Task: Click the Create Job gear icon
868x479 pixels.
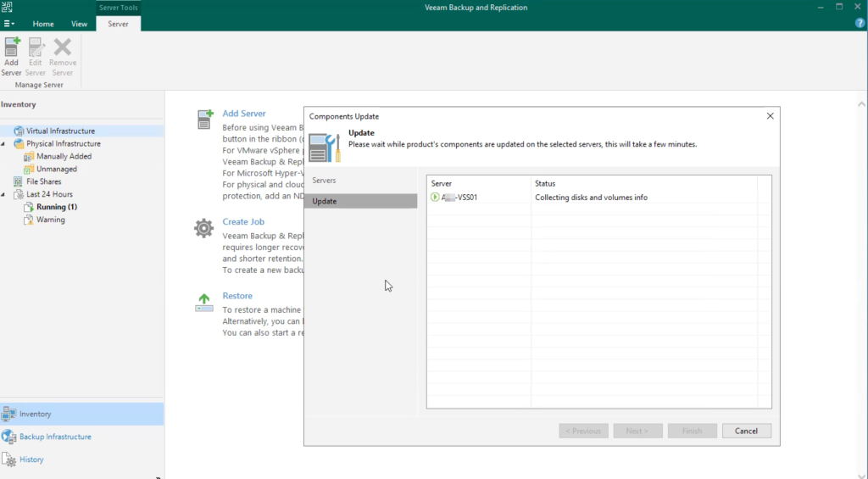Action: point(203,228)
